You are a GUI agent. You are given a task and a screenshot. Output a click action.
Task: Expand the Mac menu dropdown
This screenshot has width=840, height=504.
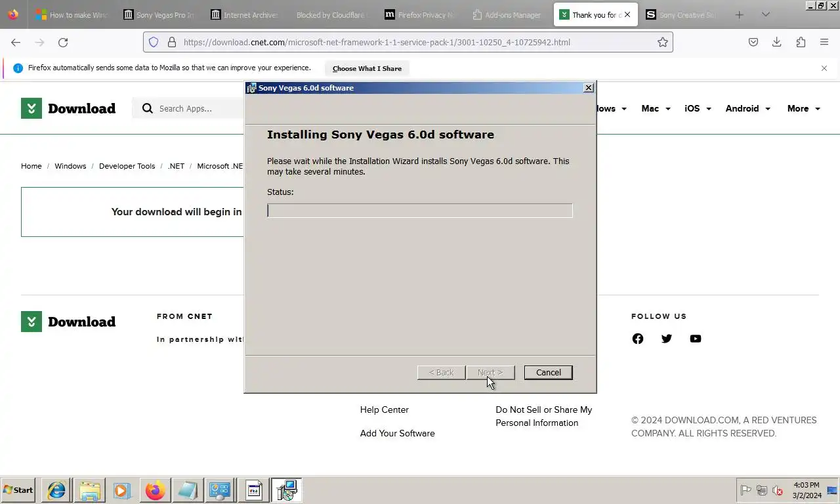tap(656, 108)
